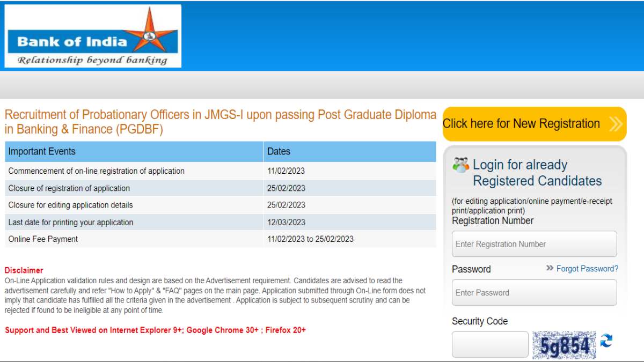Image resolution: width=644 pixels, height=362 pixels.
Task: Click the Enter Password field
Action: coord(534,292)
